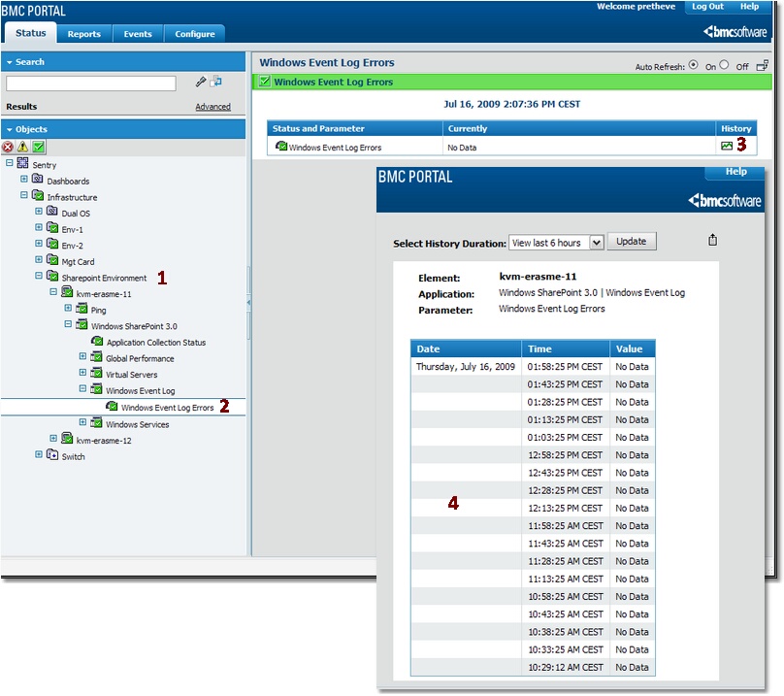
Task: Collapse the Sentry tree node
Action: [9, 163]
